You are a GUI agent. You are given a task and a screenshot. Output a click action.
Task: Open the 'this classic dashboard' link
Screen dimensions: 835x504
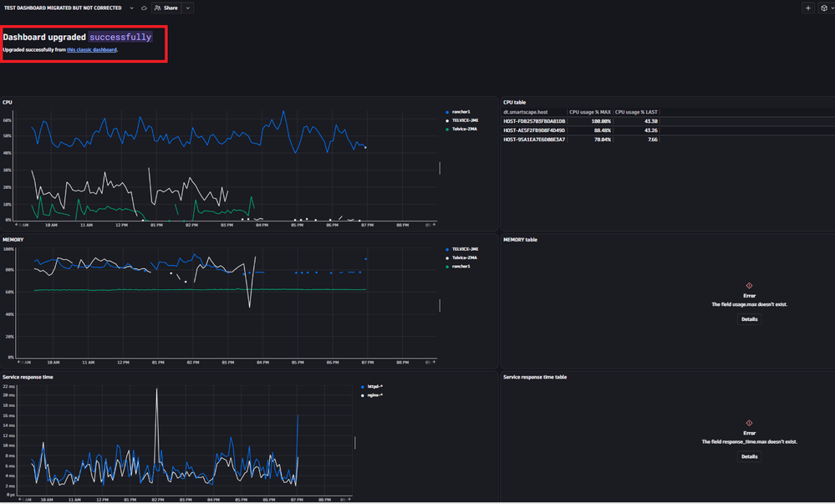click(92, 50)
